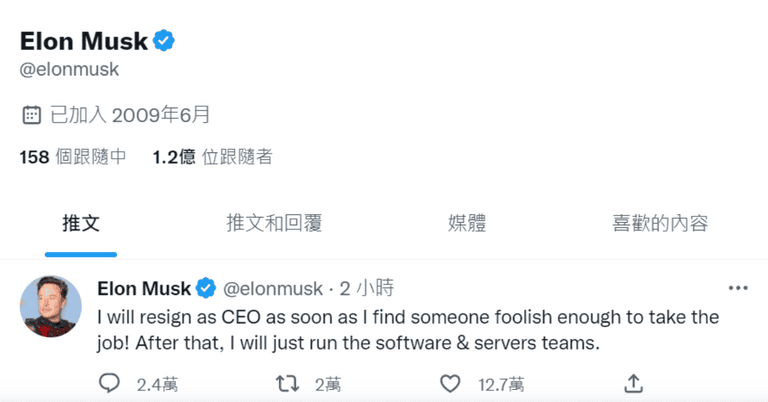The height and width of the screenshot is (402, 768).
Task: Open the 158 個跟隨中 following list
Action: click(x=73, y=157)
